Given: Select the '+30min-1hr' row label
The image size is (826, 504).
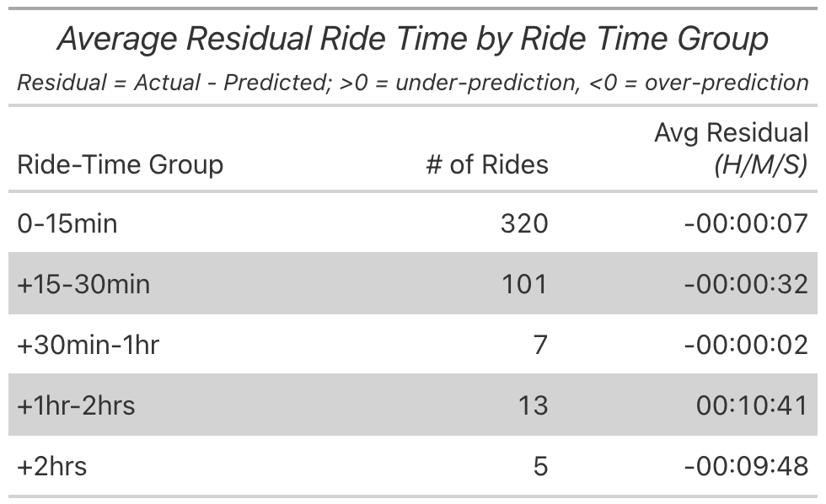Looking at the screenshot, I should point(88,345).
